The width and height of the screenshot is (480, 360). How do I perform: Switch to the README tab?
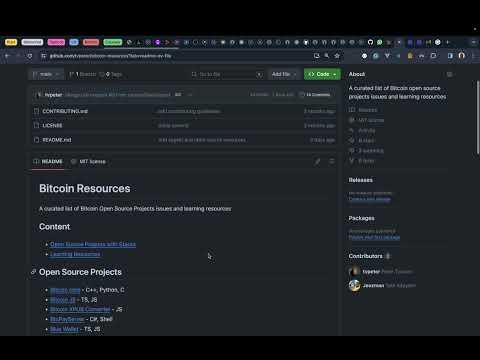[48, 162]
